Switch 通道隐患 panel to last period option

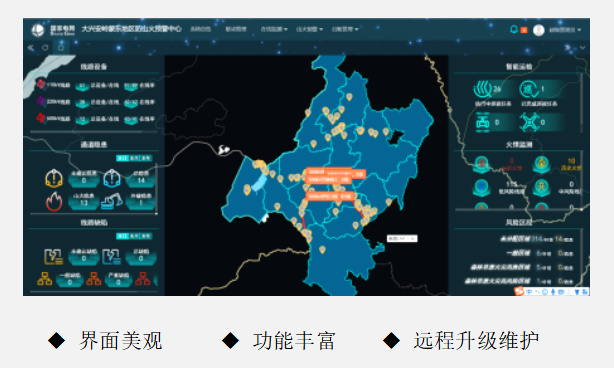146,158
